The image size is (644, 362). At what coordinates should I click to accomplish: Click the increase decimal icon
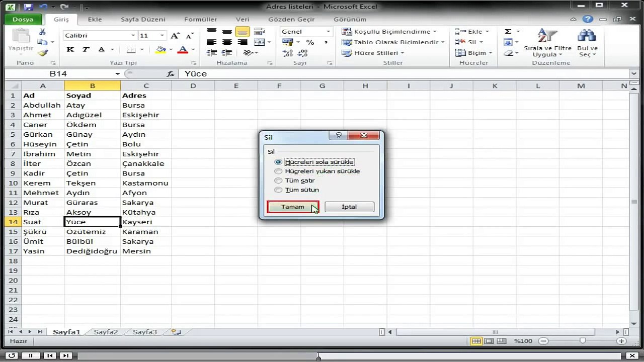pyautogui.click(x=288, y=53)
